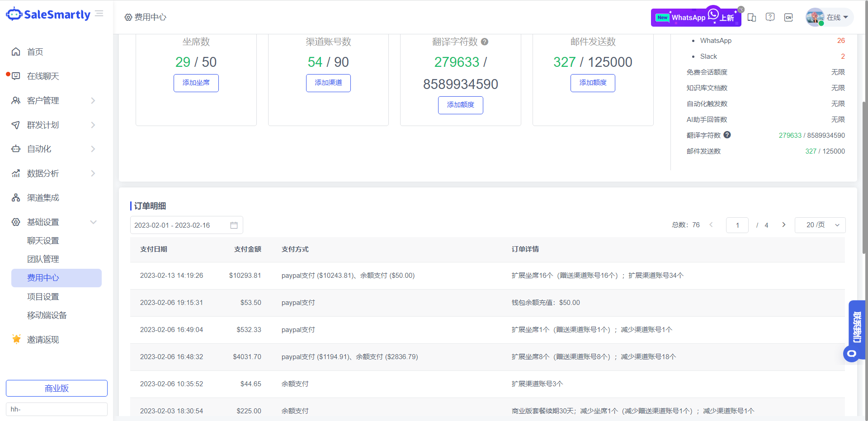Open the 20/页 page size dropdown
The height and width of the screenshot is (421, 868).
tap(820, 225)
